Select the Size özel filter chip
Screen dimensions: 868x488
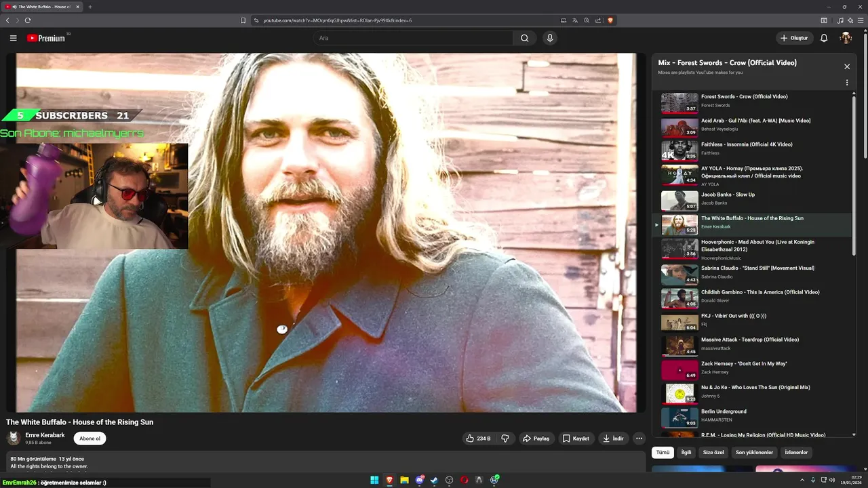[713, 452]
